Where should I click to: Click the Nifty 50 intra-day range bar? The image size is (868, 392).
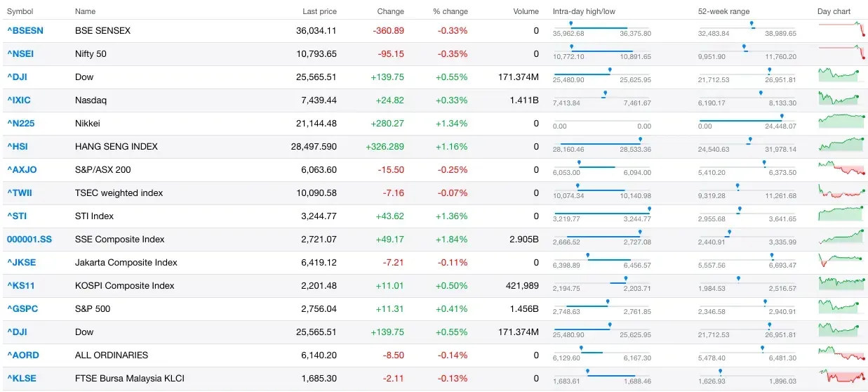click(x=602, y=50)
